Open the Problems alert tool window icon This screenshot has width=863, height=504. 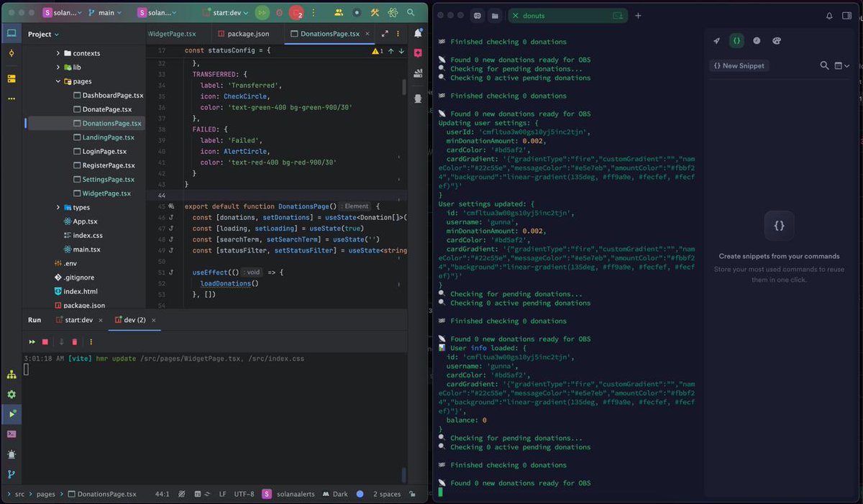click(12, 454)
